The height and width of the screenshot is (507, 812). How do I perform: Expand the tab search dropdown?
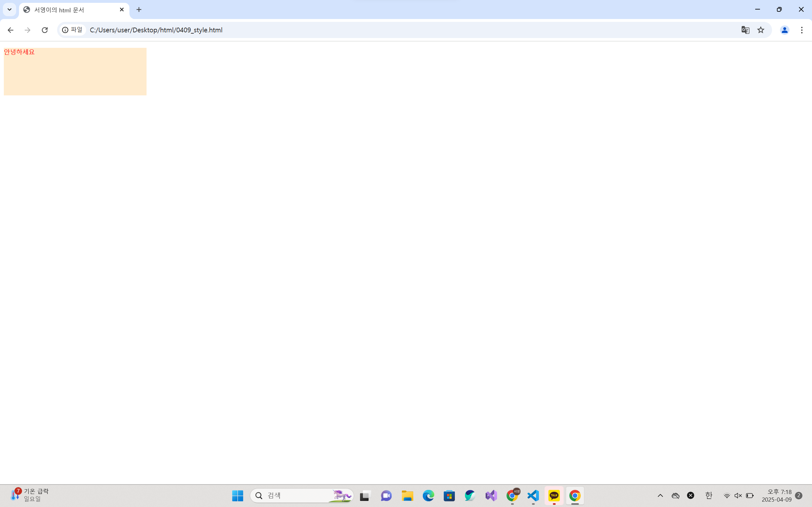pyautogui.click(x=10, y=10)
